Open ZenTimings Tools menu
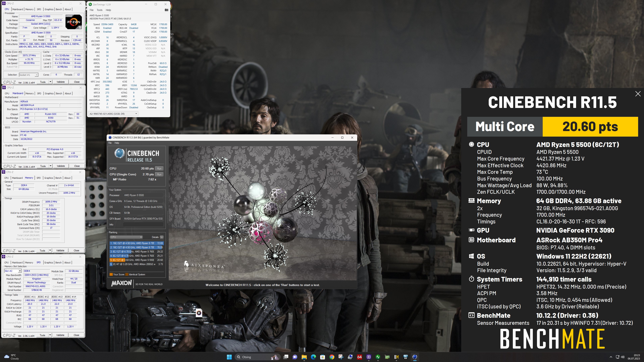 [99, 10]
